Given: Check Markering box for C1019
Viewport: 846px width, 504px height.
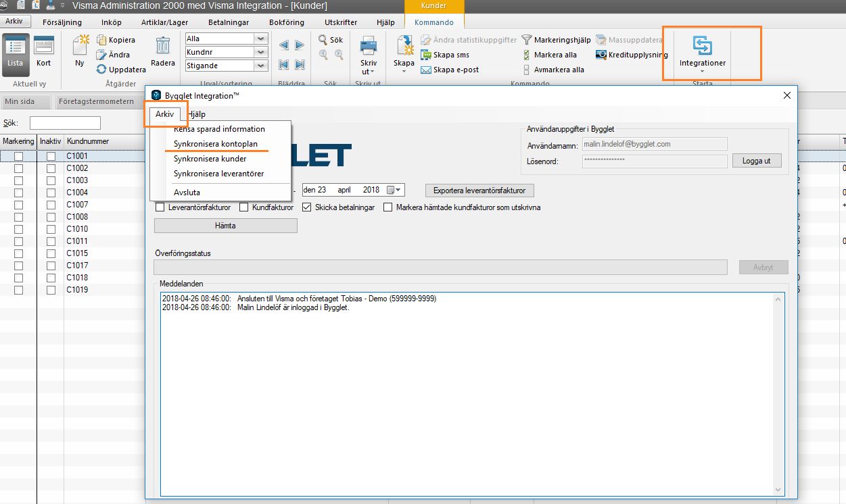Looking at the screenshot, I should coord(18,290).
